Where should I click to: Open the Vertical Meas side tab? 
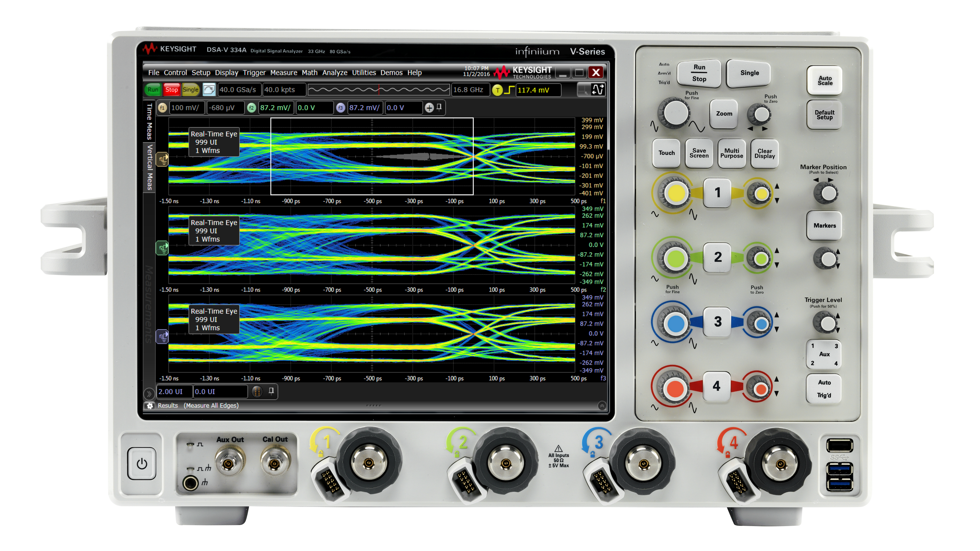[149, 167]
